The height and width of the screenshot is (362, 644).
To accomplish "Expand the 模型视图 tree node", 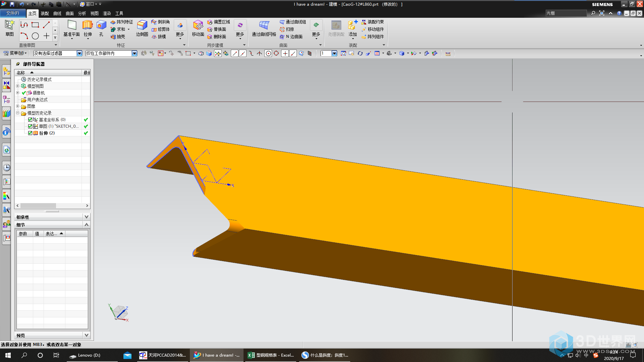I will point(17,86).
